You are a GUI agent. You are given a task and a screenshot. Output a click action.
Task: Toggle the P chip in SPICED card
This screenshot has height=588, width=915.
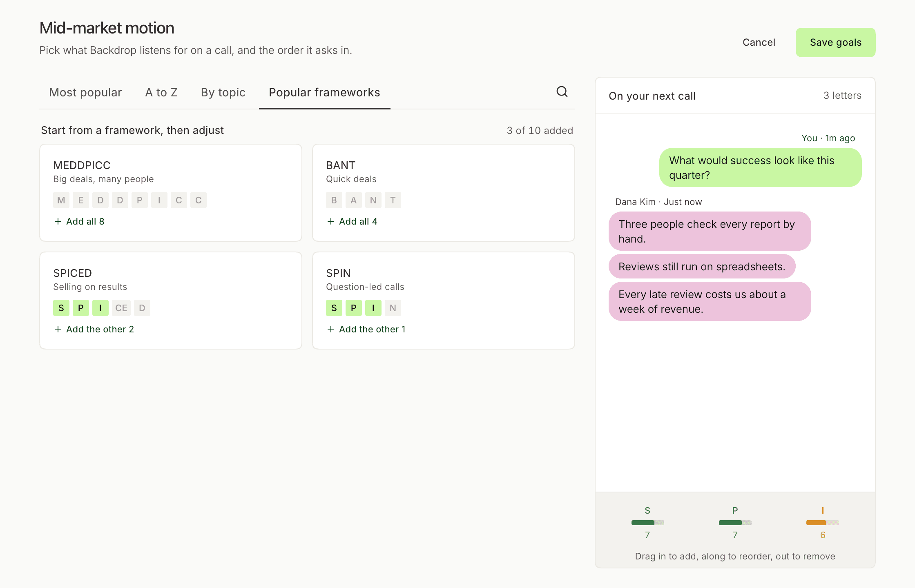tap(81, 308)
